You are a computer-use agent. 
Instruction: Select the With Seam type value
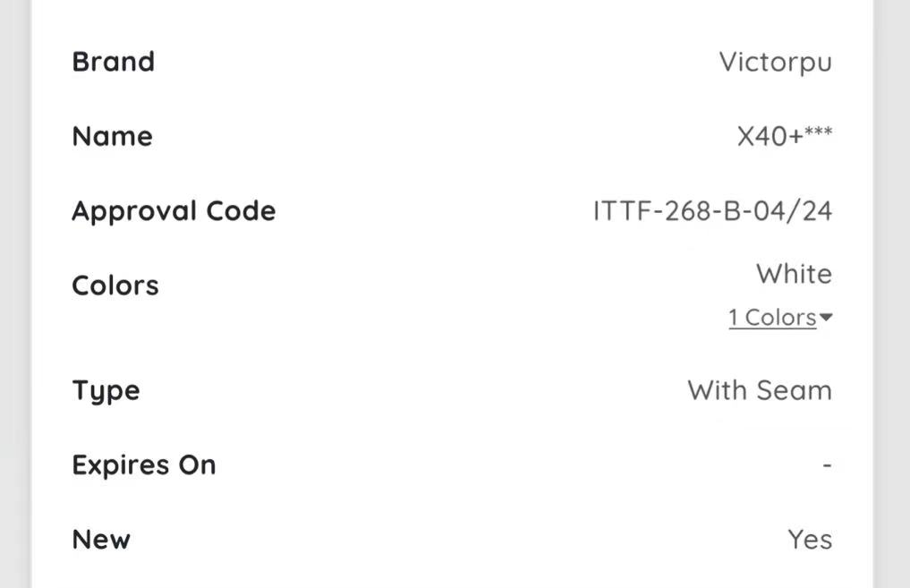pyautogui.click(x=760, y=390)
